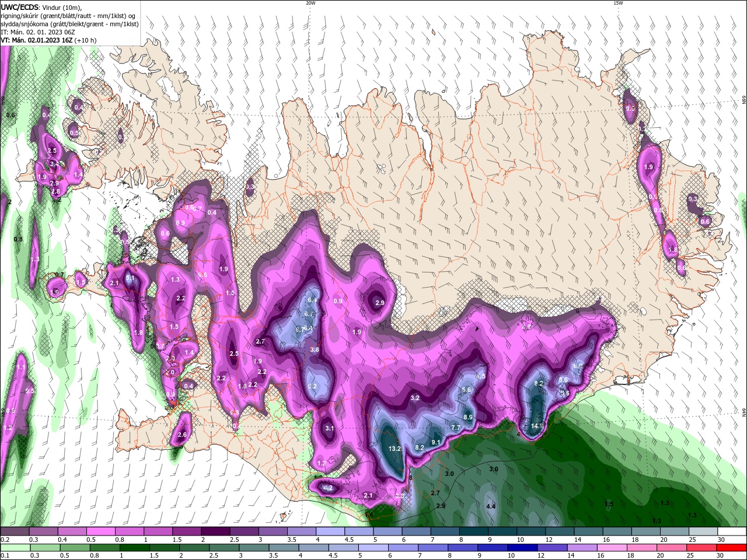Click the 8.9 precipitation value
Image resolution: width=747 pixels, height=560 pixels.
[x=468, y=417]
